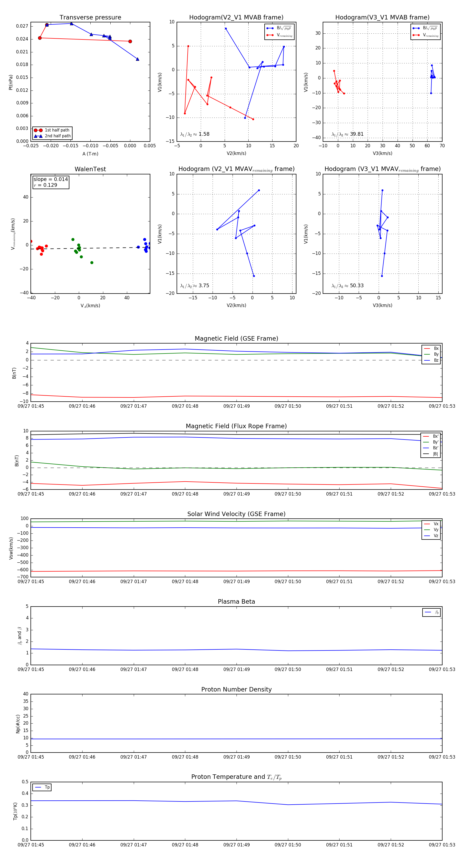Click the 'A (T·m)' x-axis label
The image size is (473, 868).
(90, 154)
